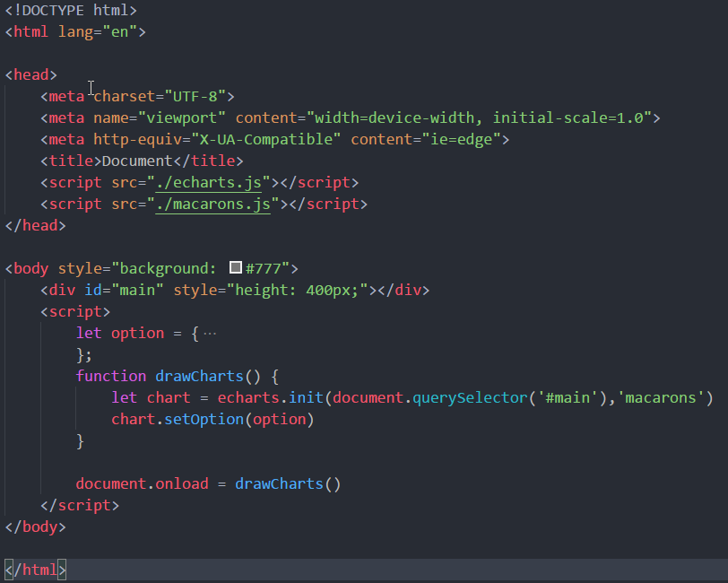The width and height of the screenshot is (728, 583).
Task: Click the highlighted closing html tag
Action: tap(36, 570)
